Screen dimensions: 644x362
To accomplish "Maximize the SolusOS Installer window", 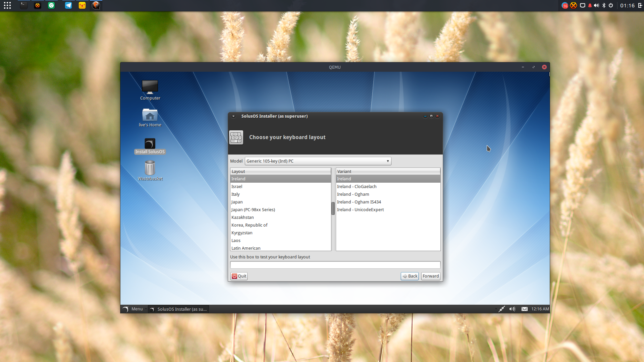I will coord(431,116).
